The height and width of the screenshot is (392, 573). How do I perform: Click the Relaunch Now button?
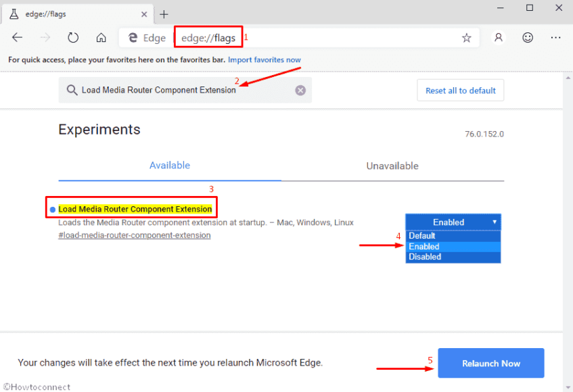click(490, 363)
